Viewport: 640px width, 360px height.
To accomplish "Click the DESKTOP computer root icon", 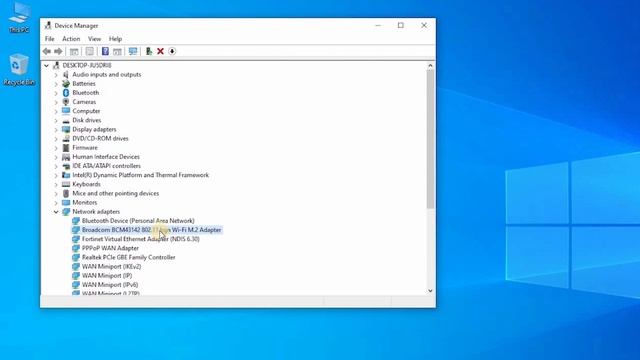I will (x=56, y=65).
